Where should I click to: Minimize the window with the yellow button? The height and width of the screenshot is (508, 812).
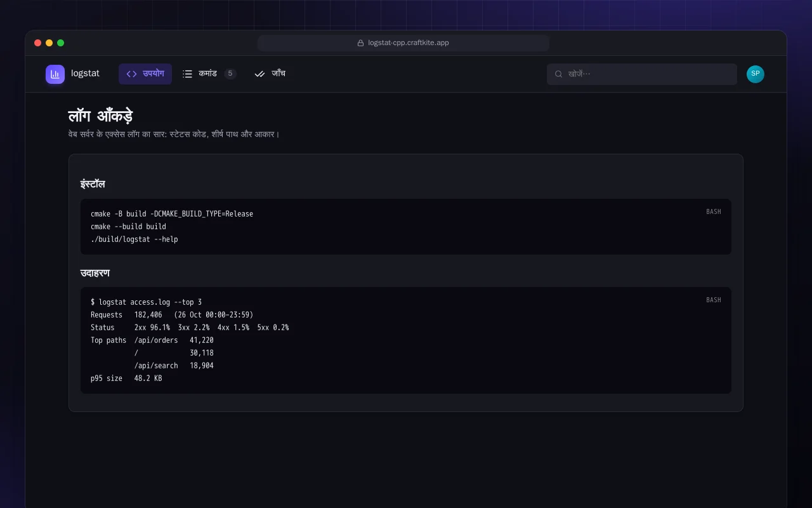[x=49, y=43]
